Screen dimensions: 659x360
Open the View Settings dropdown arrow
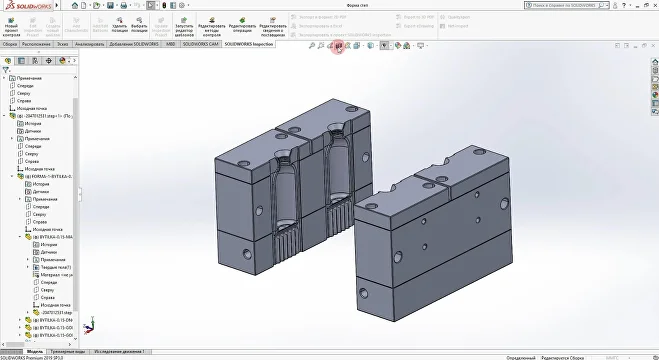[427, 45]
